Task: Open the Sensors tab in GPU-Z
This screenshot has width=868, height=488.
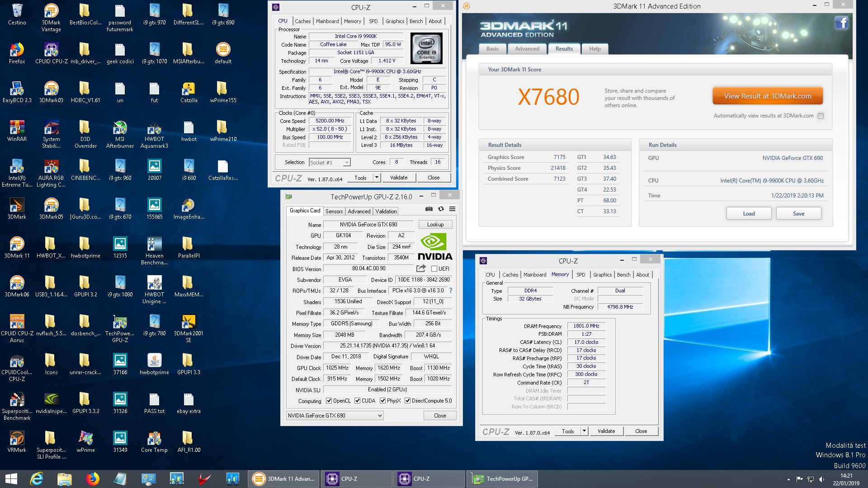Action: click(x=334, y=211)
